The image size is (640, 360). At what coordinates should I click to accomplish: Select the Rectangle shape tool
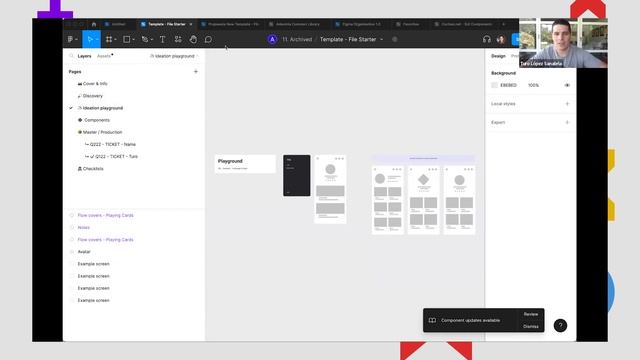(x=127, y=39)
